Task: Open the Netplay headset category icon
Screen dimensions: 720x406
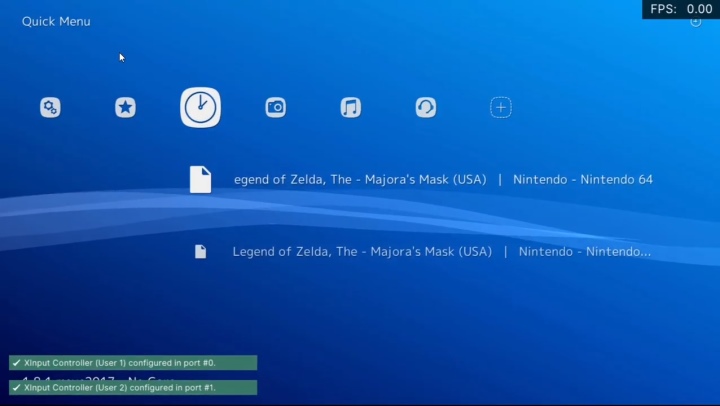Action: [426, 108]
